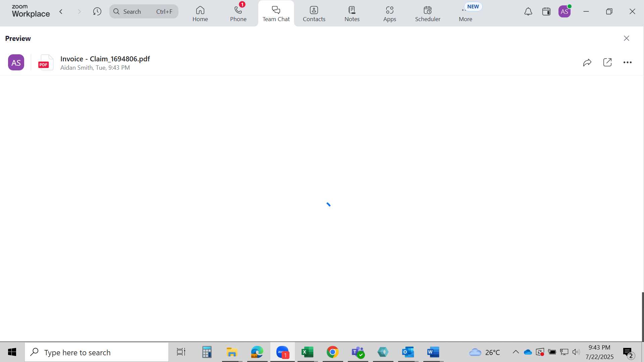Expand the More menu
Image resolution: width=644 pixels, height=362 pixels.
[466, 14]
